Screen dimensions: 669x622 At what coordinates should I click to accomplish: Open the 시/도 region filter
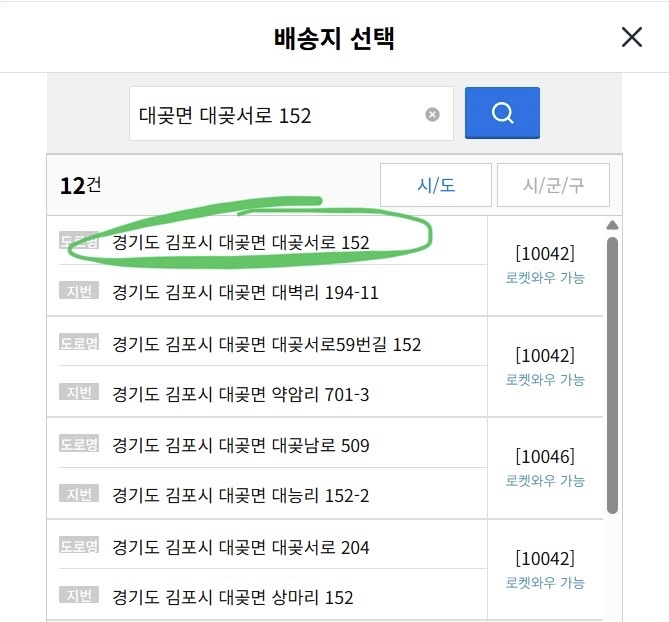tap(435, 185)
